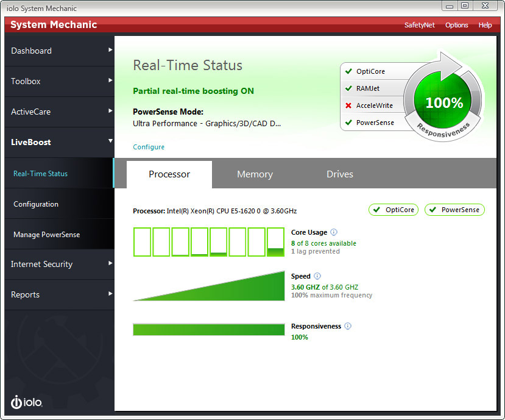Open the Configure link
505x420 pixels.
pos(149,147)
